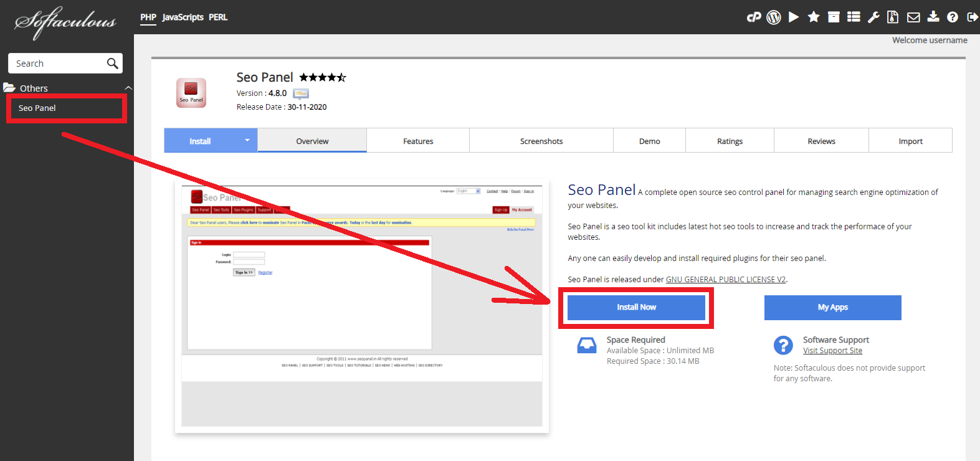This screenshot has width=980, height=461.
Task: Click the Seo Panel app logo
Action: 191,93
